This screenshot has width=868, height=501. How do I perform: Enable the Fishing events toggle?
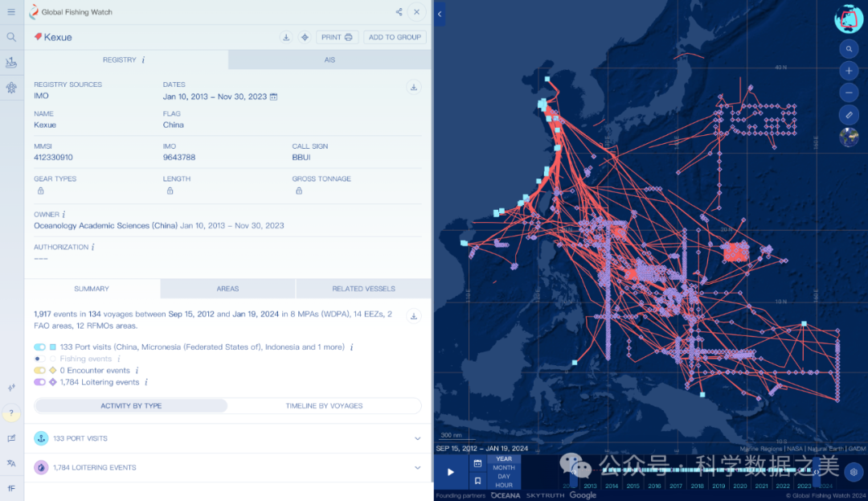tap(39, 359)
